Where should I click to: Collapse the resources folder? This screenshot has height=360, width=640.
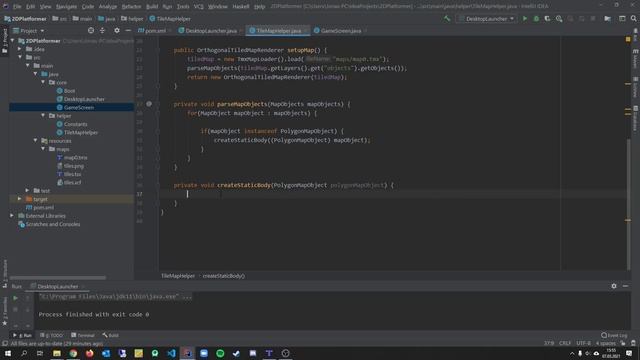tap(36, 141)
